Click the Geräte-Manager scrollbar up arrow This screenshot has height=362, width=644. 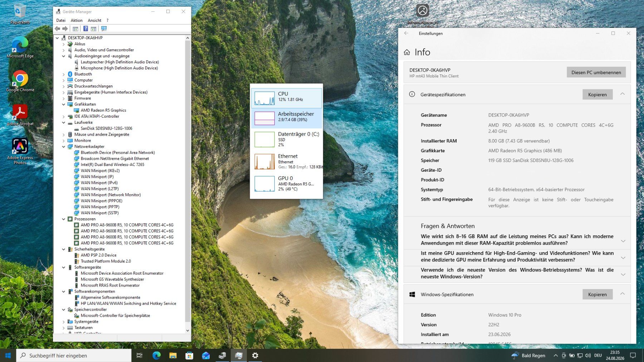(187, 38)
